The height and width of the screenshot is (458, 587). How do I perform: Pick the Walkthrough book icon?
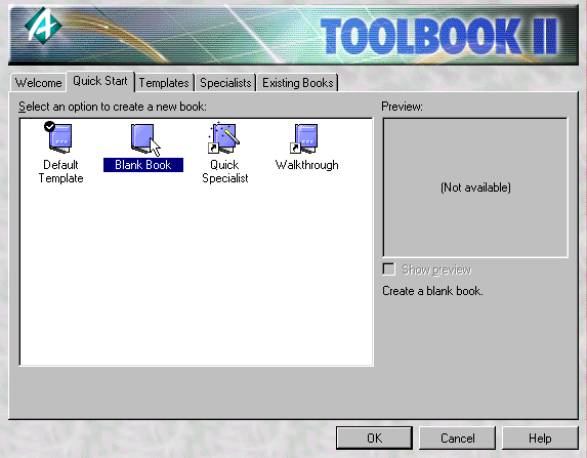tap(304, 139)
